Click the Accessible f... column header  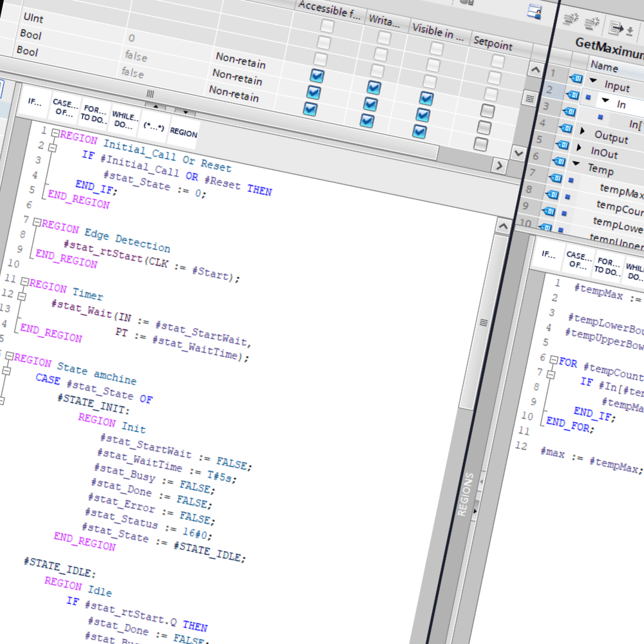click(329, 10)
